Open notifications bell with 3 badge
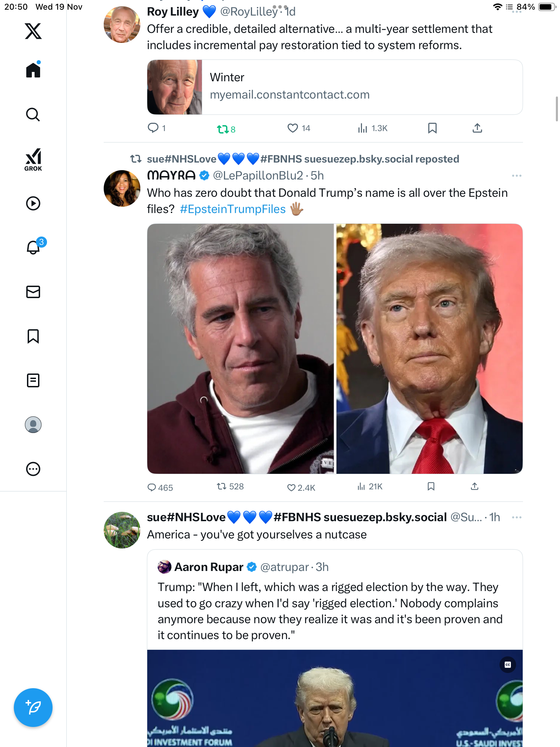 pyautogui.click(x=34, y=247)
